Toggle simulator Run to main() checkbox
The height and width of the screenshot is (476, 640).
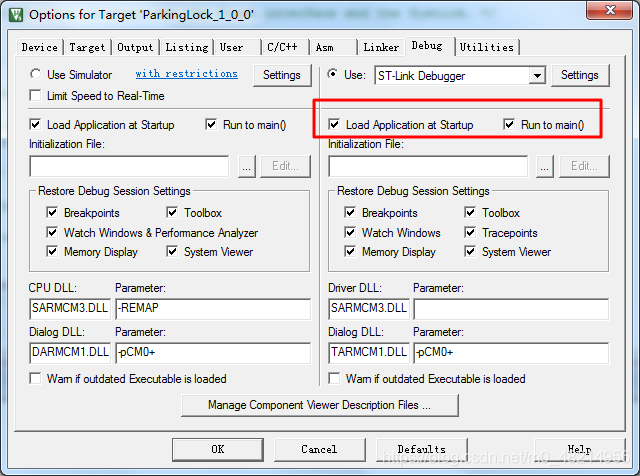click(211, 124)
